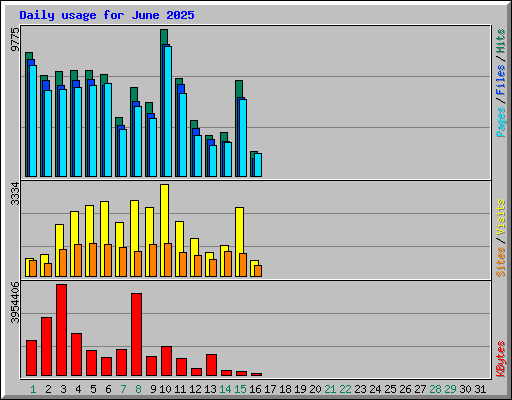The image size is (512, 400).
Task: Click day label 1 on the axis
Action: coord(33,389)
